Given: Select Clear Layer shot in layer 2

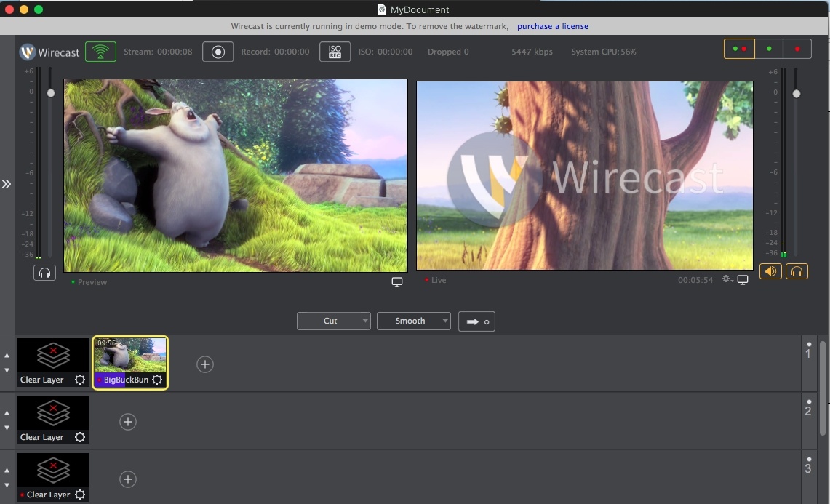Looking at the screenshot, I should [53, 414].
